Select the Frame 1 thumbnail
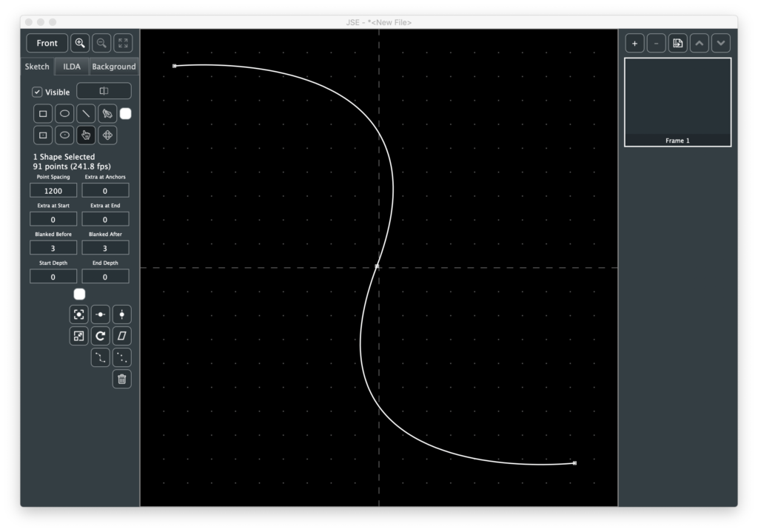 point(677,101)
